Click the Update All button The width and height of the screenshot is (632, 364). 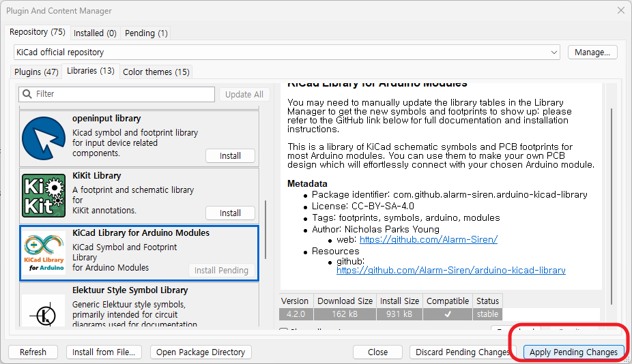(x=244, y=94)
